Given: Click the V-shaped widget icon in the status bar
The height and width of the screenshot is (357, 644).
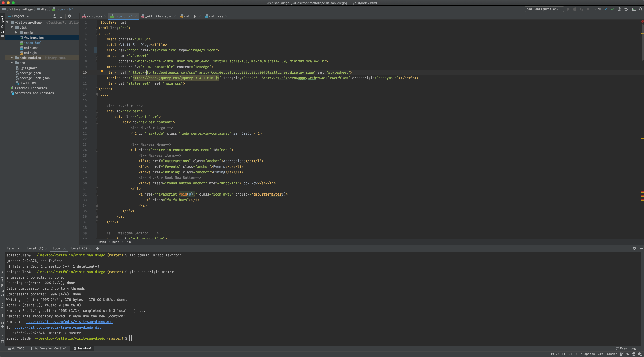Looking at the screenshot, I should (x=622, y=354).
